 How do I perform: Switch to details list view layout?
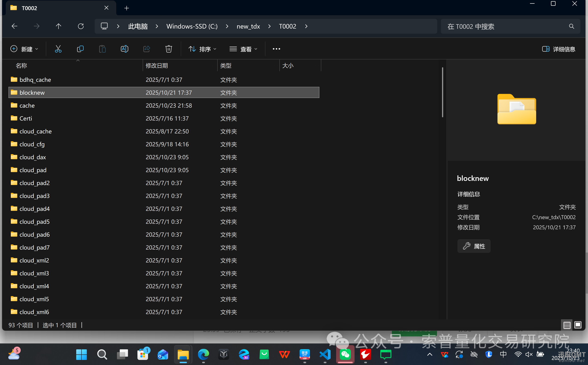tap(567, 325)
